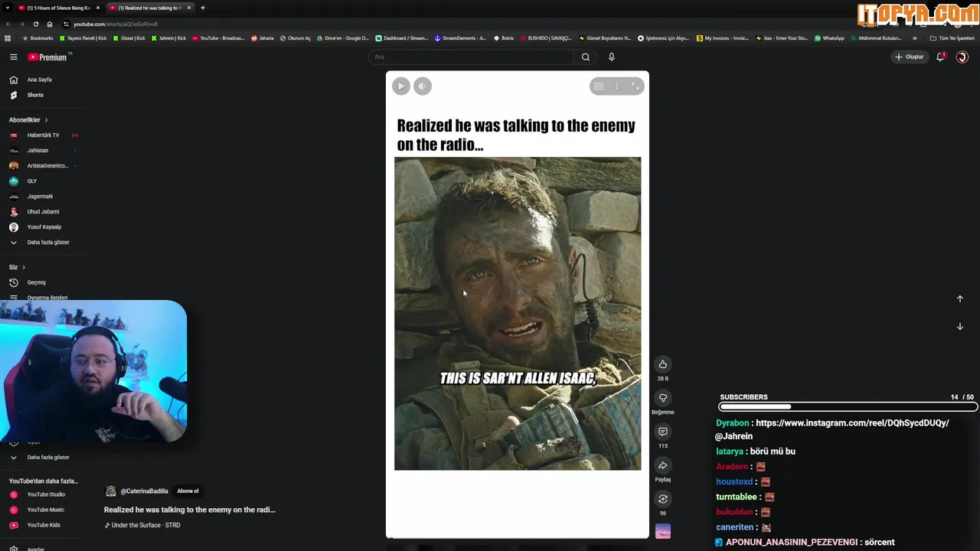The width and height of the screenshot is (980, 551).
Task: Open the Instagram reel link in chat
Action: 852,423
